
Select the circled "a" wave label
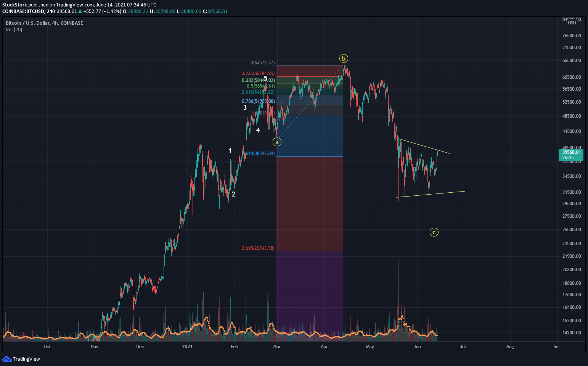pyautogui.click(x=277, y=142)
